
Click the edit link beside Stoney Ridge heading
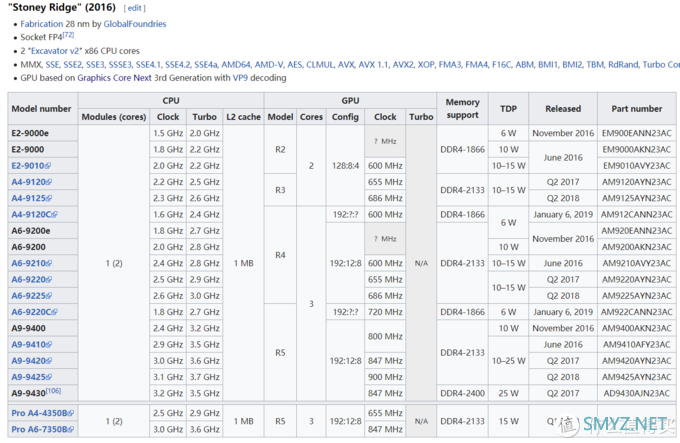pos(134,8)
